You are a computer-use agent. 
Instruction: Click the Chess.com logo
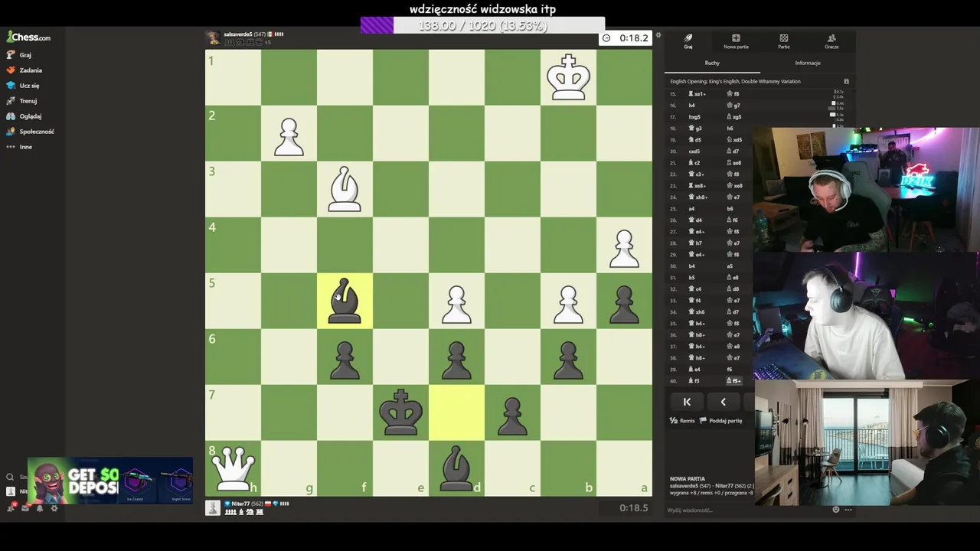tap(28, 37)
